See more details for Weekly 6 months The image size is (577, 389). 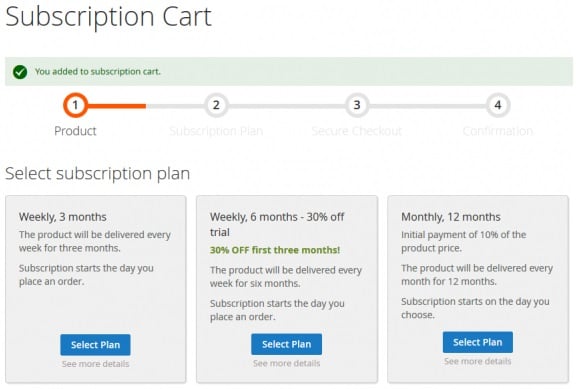click(x=286, y=363)
